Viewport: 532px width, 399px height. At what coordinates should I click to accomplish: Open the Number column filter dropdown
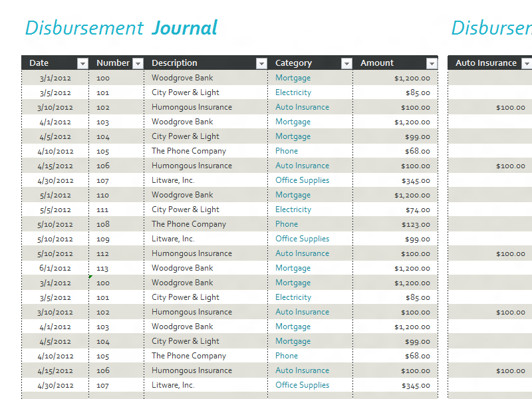pos(138,63)
